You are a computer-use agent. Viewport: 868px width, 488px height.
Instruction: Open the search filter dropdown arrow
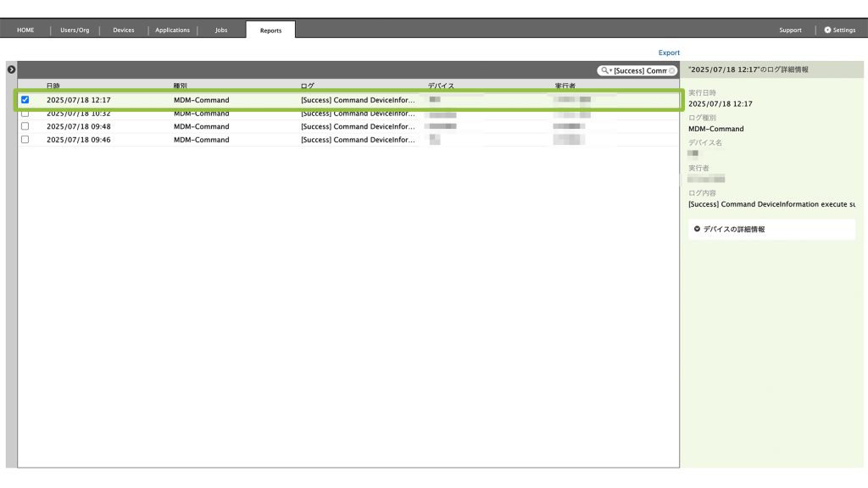click(x=610, y=71)
